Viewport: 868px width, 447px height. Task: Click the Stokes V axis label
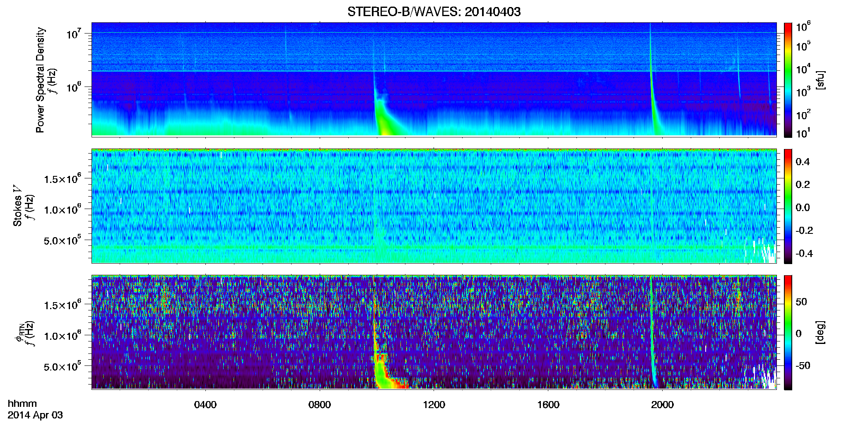pyautogui.click(x=18, y=206)
